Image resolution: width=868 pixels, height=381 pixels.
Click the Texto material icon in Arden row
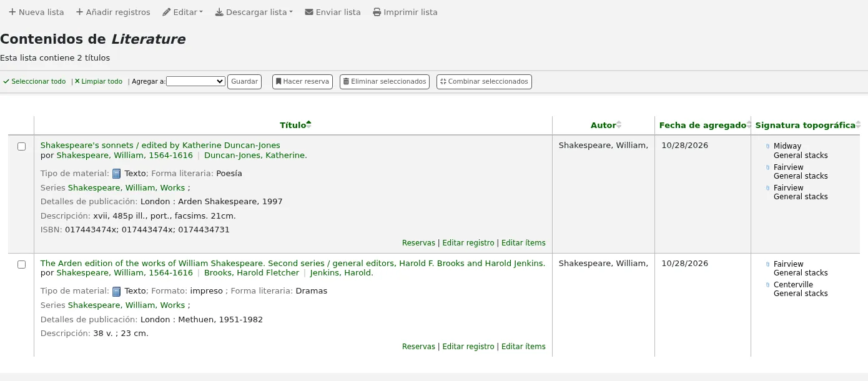click(116, 291)
